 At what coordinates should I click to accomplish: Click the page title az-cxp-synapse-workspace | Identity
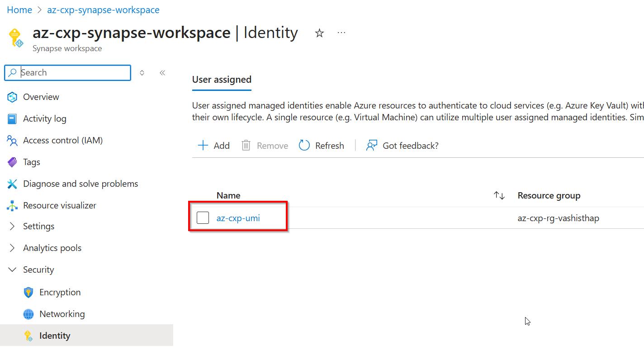(x=165, y=33)
